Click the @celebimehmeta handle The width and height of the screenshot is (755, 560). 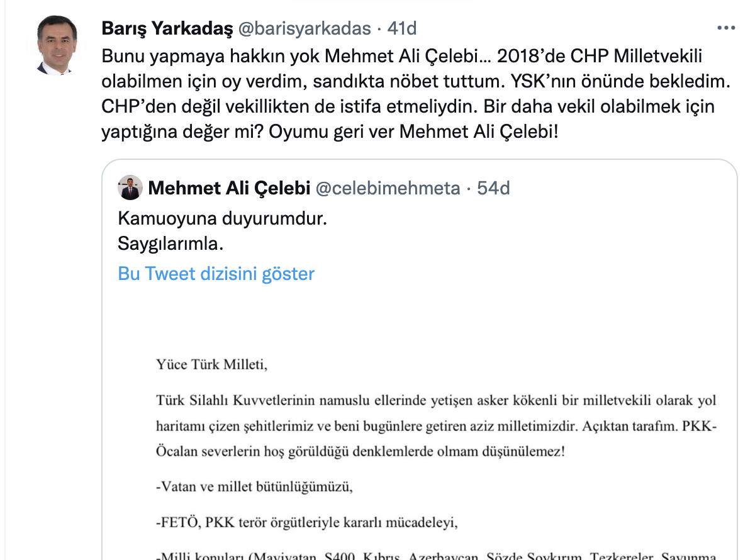click(x=387, y=188)
